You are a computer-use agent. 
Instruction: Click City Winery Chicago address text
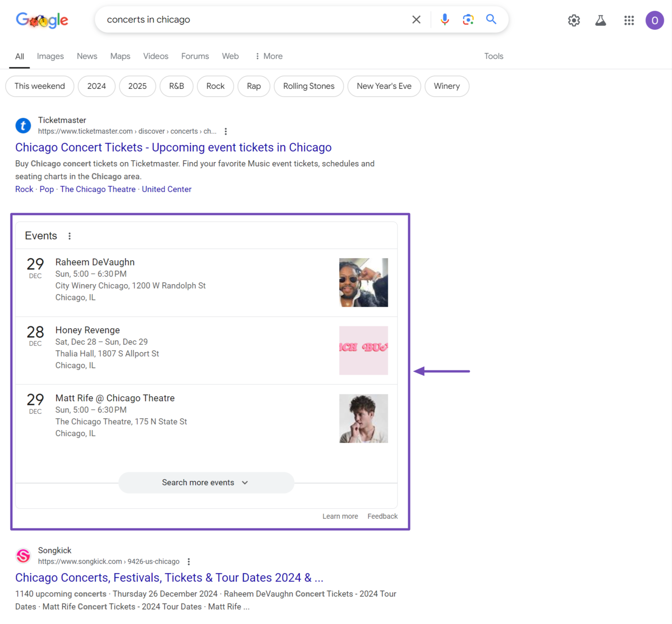(130, 286)
